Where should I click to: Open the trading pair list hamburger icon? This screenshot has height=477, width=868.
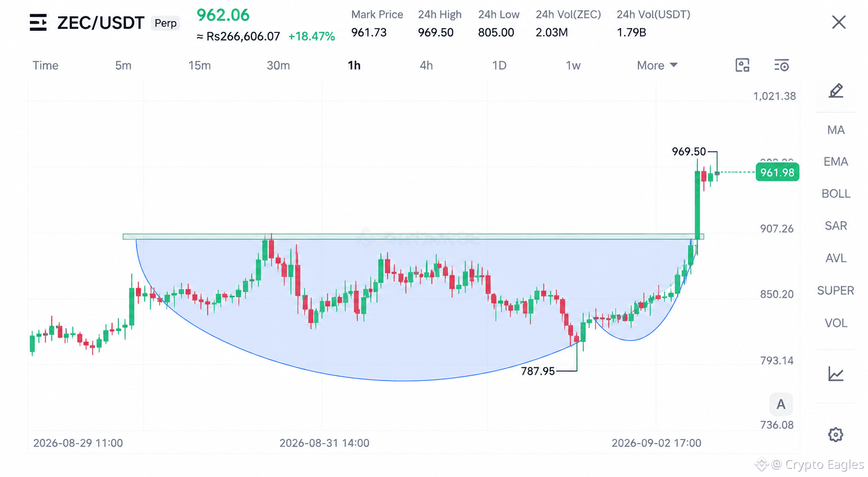click(x=38, y=23)
